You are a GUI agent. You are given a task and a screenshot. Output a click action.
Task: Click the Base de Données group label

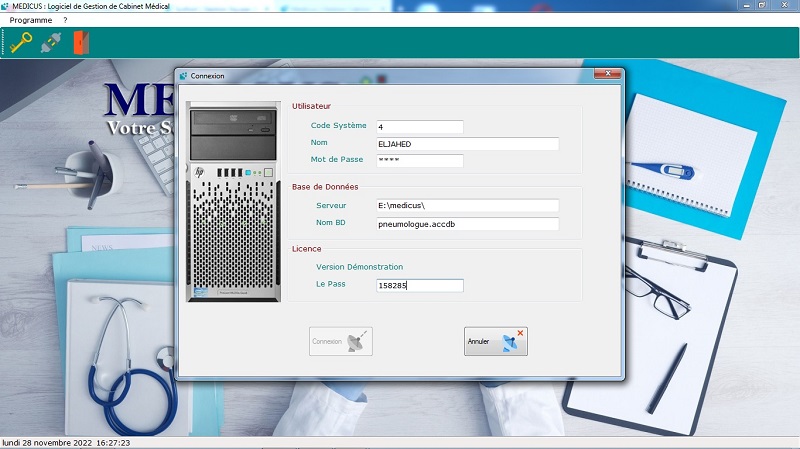(325, 187)
